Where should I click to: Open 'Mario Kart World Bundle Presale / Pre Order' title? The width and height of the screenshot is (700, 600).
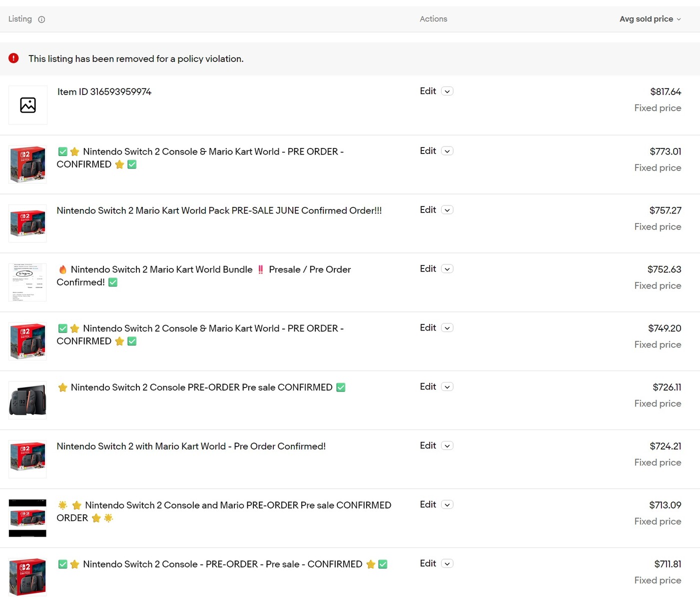pos(204,276)
